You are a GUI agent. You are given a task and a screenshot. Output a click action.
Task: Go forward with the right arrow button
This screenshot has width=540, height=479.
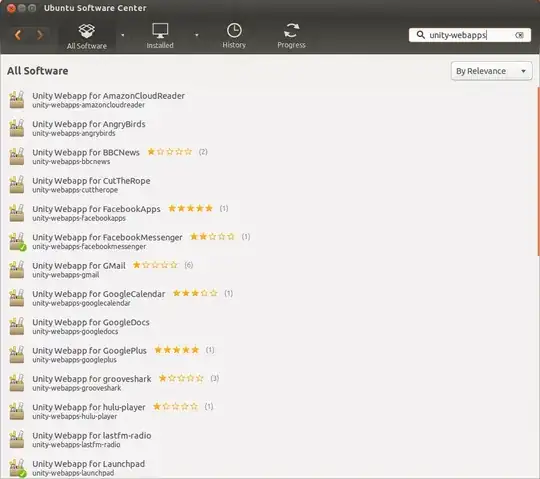[40, 35]
